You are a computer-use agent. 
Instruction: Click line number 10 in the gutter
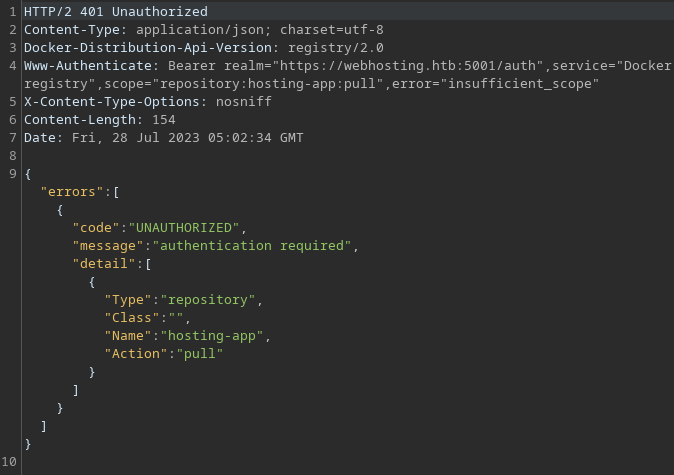[9, 461]
